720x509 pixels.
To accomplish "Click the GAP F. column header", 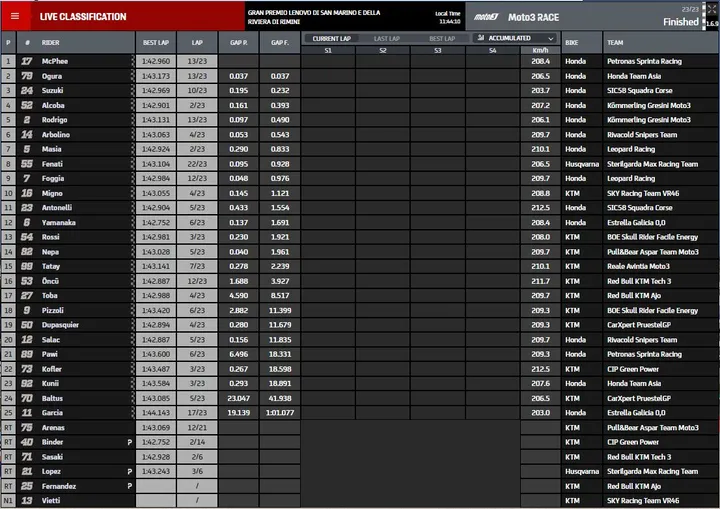I will click(x=280, y=43).
